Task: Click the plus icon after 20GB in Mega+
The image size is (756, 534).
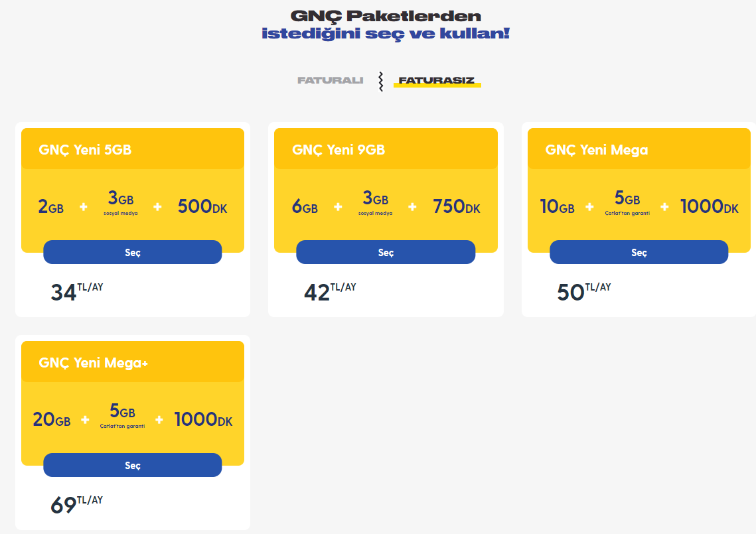Action: 85,420
